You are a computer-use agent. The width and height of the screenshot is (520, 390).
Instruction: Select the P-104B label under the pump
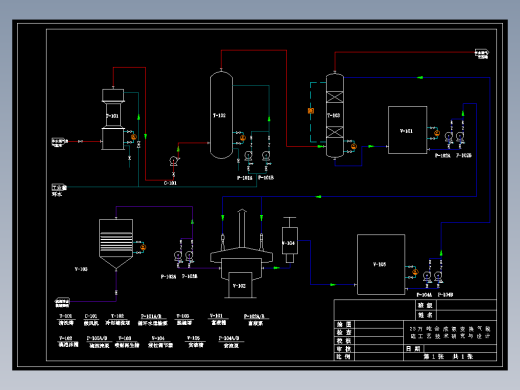445,295
